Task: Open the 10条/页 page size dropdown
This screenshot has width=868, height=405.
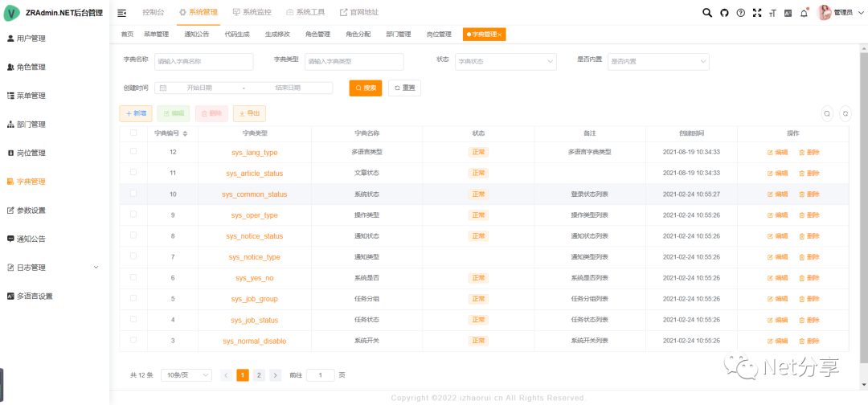Action: (x=186, y=375)
